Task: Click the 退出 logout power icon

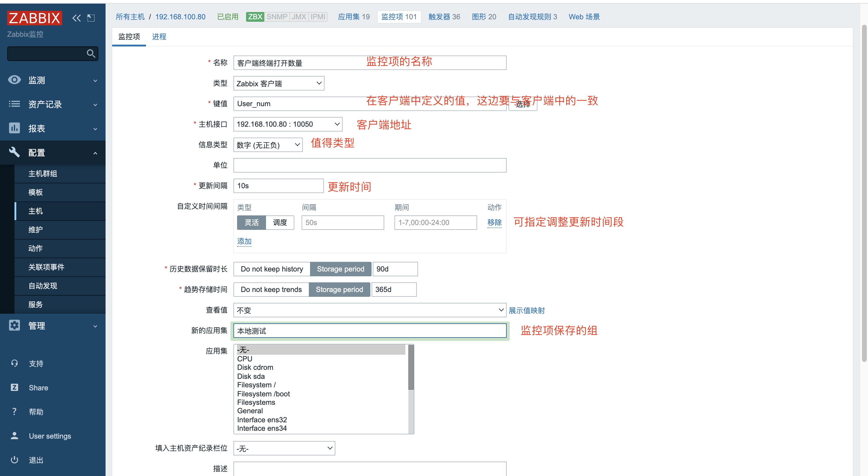Action: [x=14, y=460]
